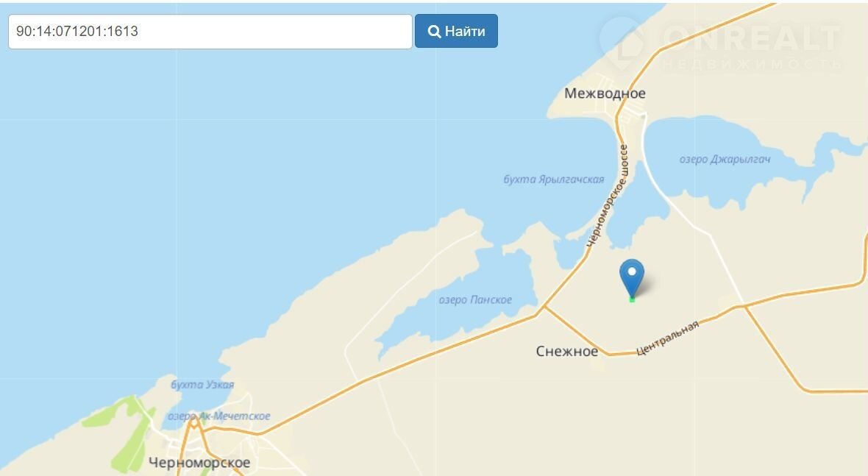
Task: Click the blue location pin marker
Action: pyautogui.click(x=632, y=278)
